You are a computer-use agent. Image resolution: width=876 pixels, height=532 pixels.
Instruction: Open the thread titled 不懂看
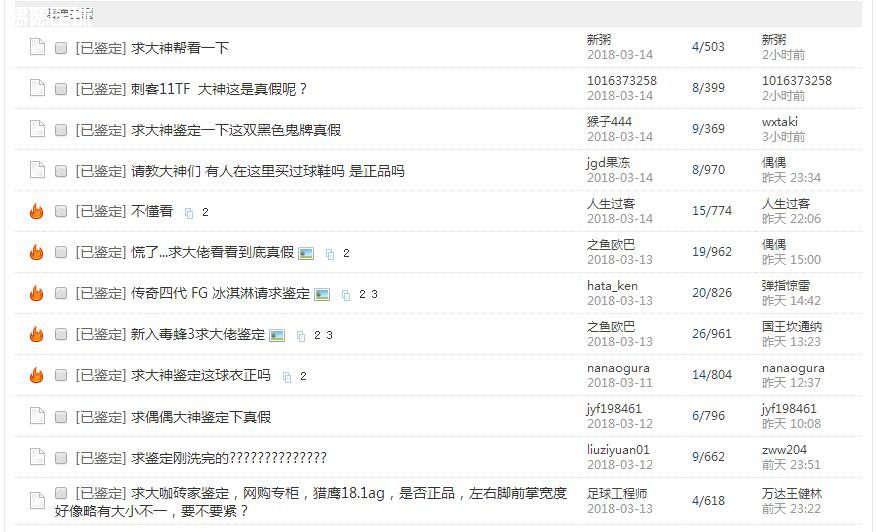point(152,211)
